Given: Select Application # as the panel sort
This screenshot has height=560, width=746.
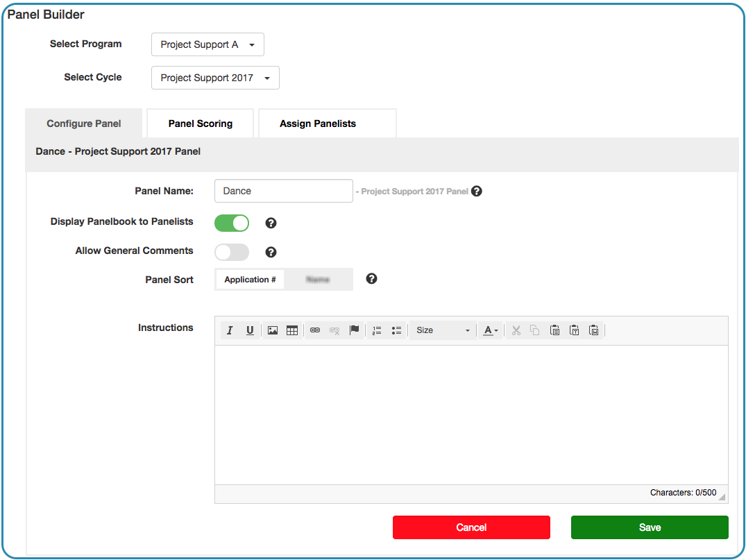Looking at the screenshot, I should pos(250,280).
